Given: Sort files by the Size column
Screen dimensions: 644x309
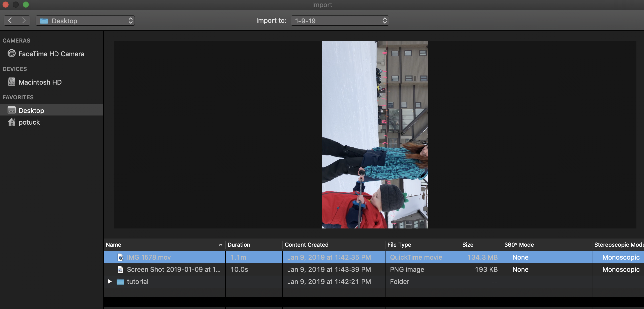Looking at the screenshot, I should click(x=468, y=245).
